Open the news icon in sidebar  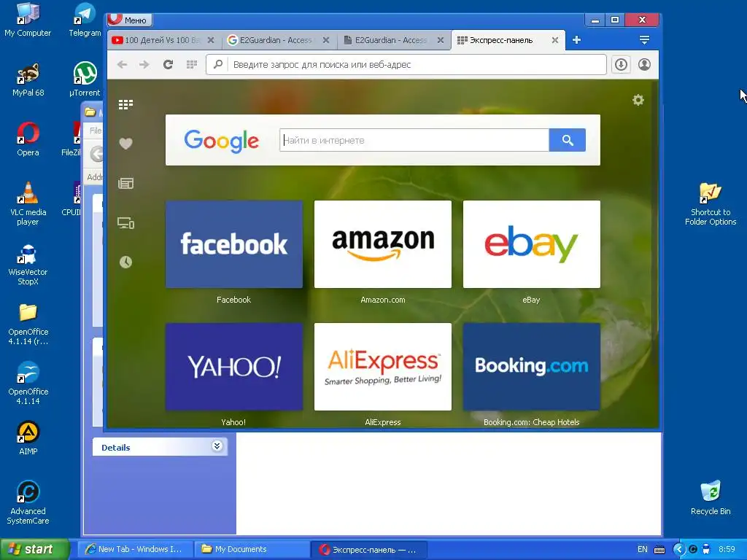click(x=125, y=183)
